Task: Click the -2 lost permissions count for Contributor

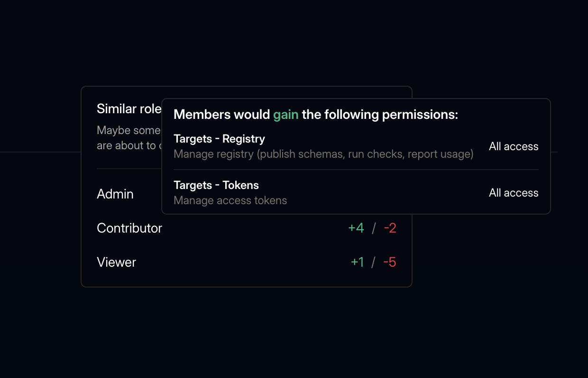Action: (x=390, y=228)
